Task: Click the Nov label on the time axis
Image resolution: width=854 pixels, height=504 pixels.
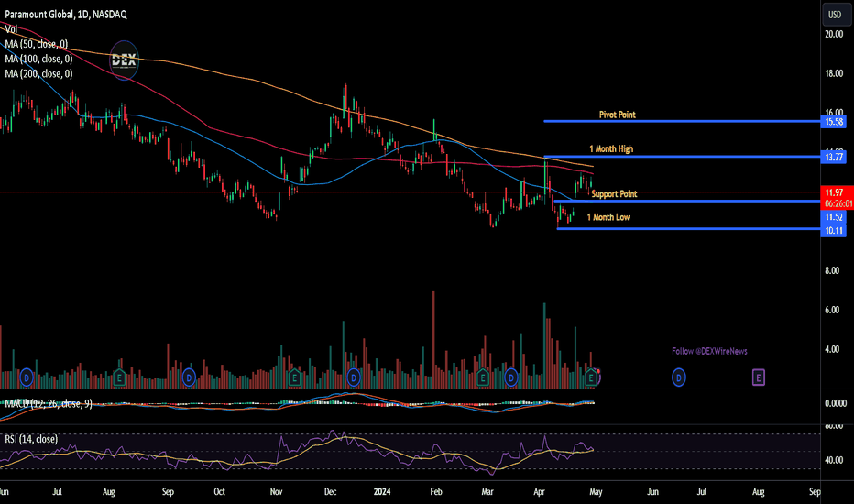Action: (x=276, y=491)
